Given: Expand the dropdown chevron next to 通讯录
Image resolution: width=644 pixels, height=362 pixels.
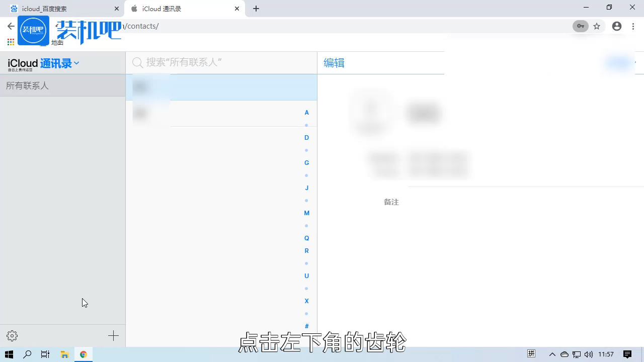Looking at the screenshot, I should [x=76, y=63].
